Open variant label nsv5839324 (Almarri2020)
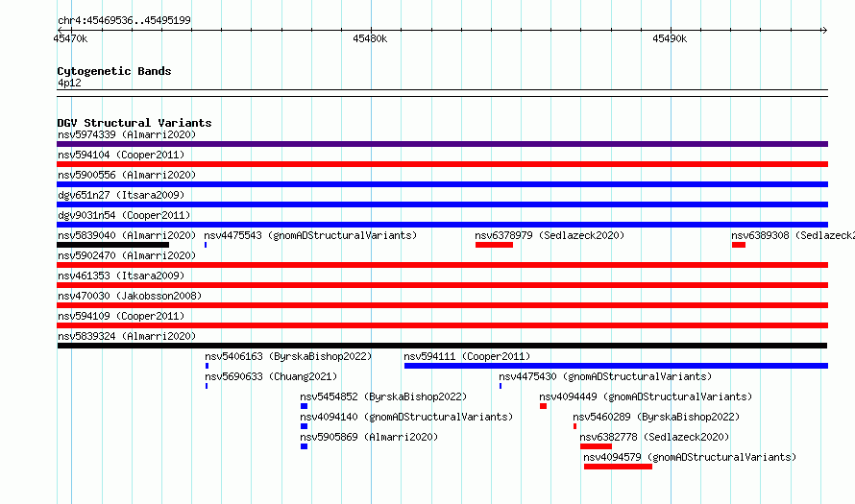 127,336
